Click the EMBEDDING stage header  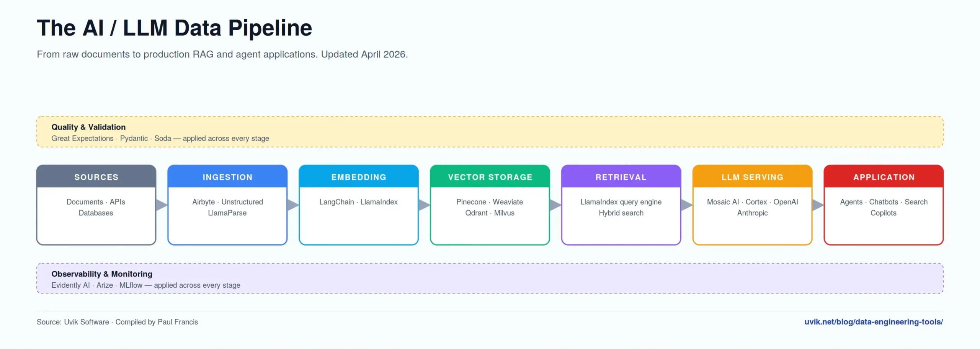point(359,176)
